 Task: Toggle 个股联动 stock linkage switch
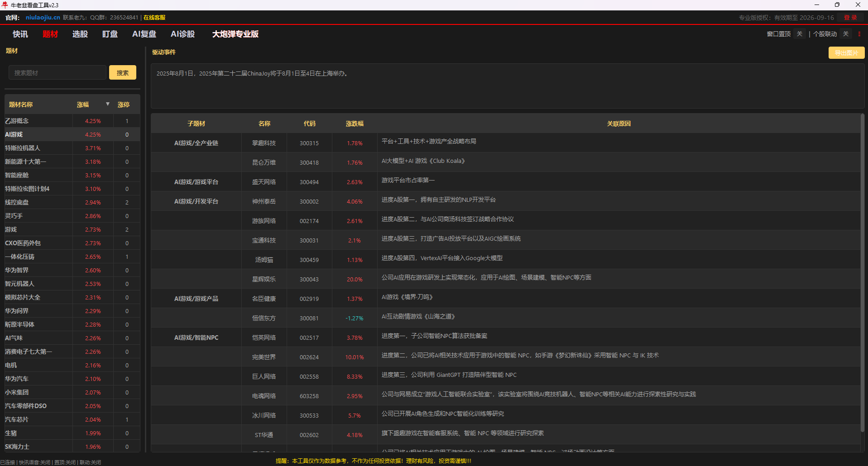[845, 34]
